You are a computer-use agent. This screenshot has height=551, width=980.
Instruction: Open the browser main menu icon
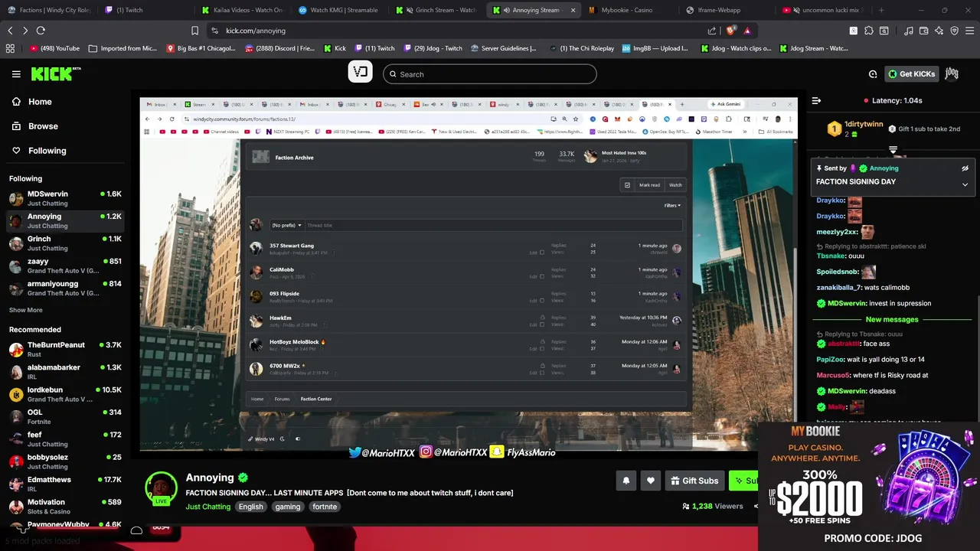coord(970,31)
